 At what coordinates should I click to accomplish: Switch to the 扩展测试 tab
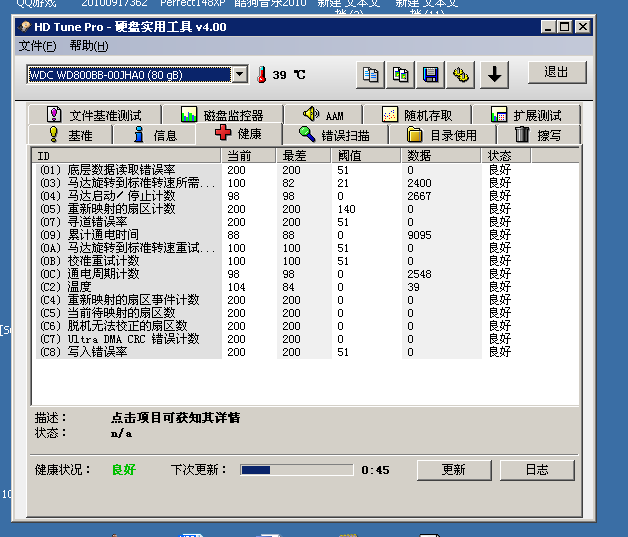(x=526, y=115)
